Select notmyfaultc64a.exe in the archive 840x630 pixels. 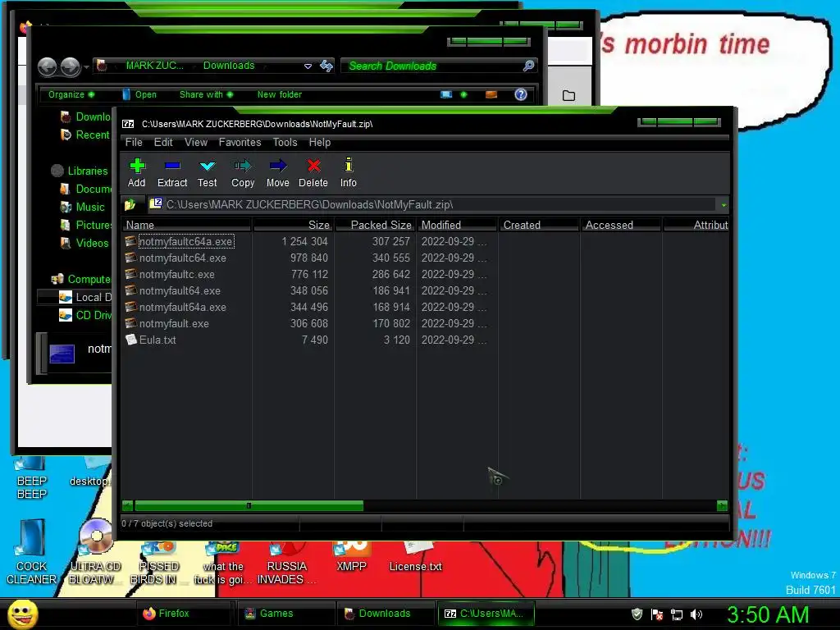[186, 242]
